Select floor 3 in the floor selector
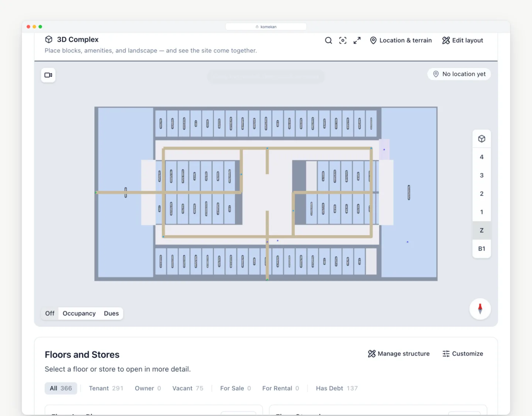Screen dimensions: 532x416 point(481,175)
